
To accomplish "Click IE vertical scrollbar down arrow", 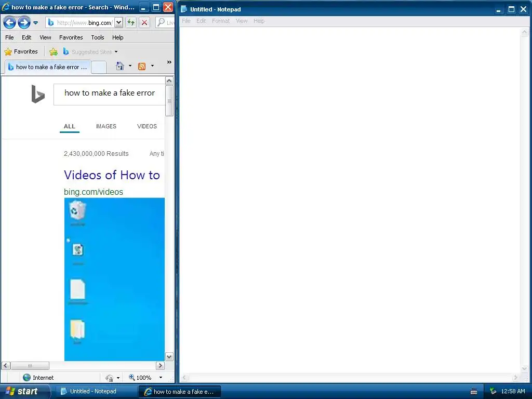I will click(169, 356).
